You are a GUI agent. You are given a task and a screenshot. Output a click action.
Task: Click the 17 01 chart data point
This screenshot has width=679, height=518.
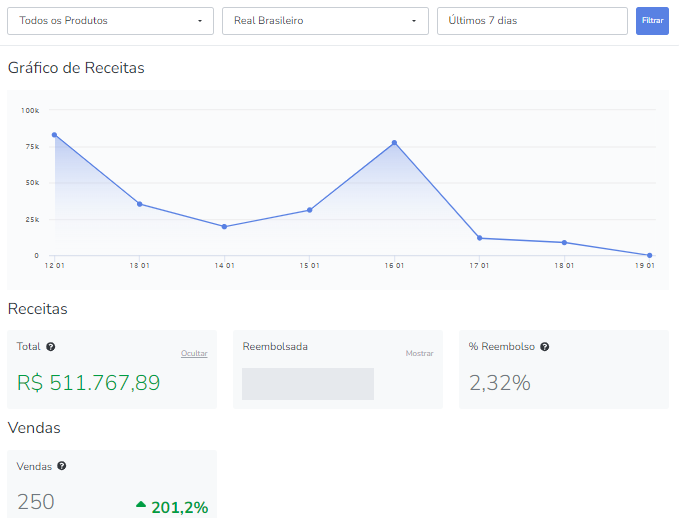479,238
